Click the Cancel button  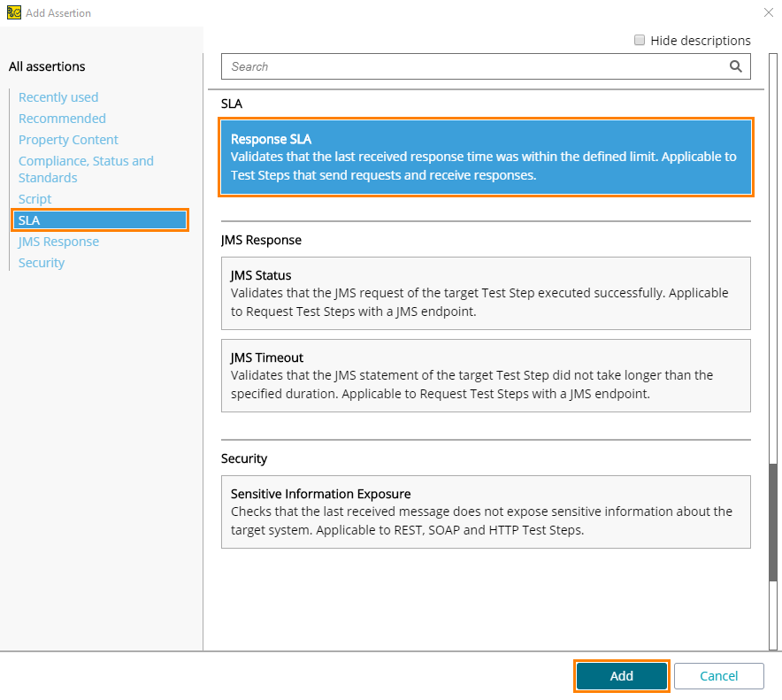718,675
